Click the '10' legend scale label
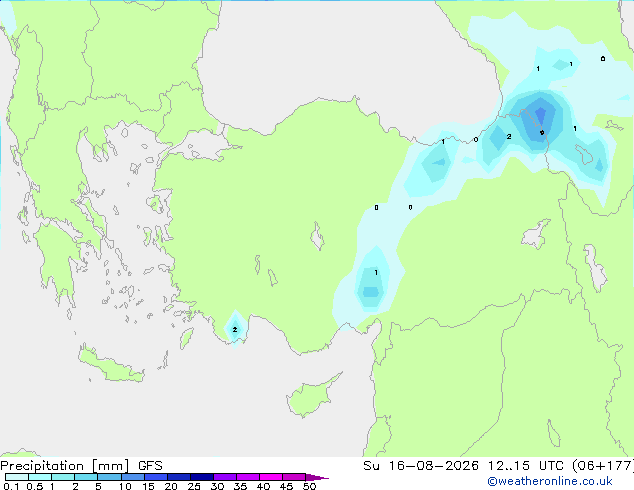The height and width of the screenshot is (490, 634). click(x=125, y=486)
